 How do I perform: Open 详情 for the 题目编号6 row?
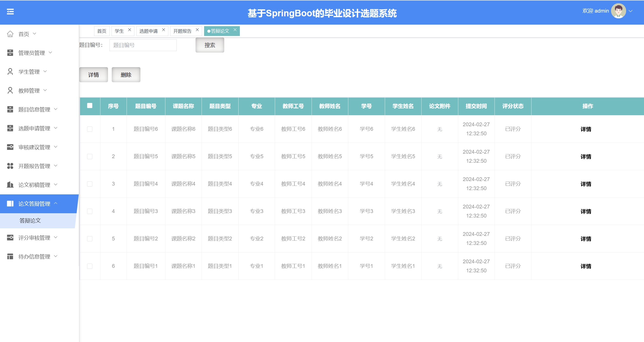coord(586,129)
